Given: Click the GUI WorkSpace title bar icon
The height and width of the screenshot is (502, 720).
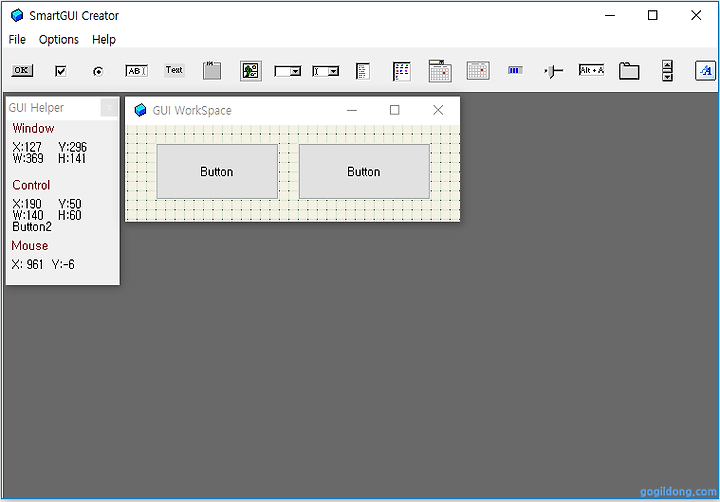Looking at the screenshot, I should (141, 110).
